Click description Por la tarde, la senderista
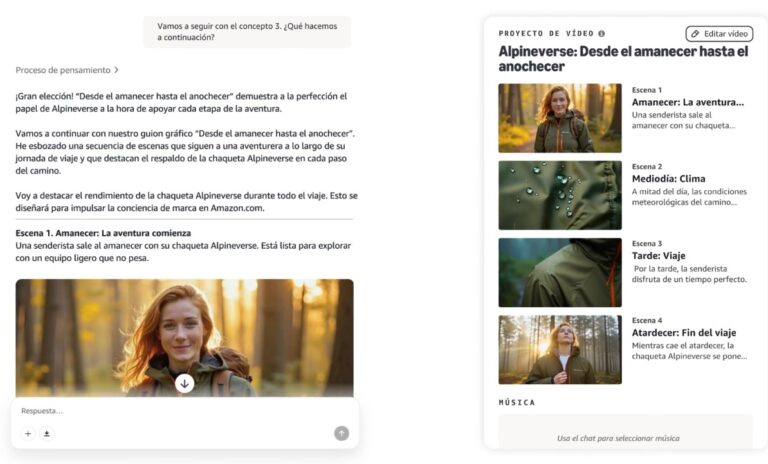Screen dimensions: 768x464 click(689, 274)
